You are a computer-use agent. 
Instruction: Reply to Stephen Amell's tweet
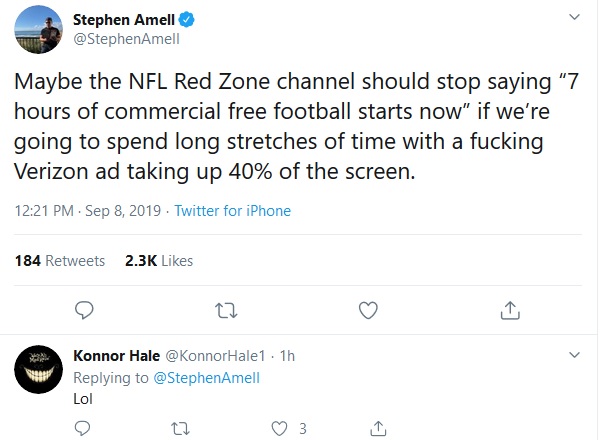[84, 311]
